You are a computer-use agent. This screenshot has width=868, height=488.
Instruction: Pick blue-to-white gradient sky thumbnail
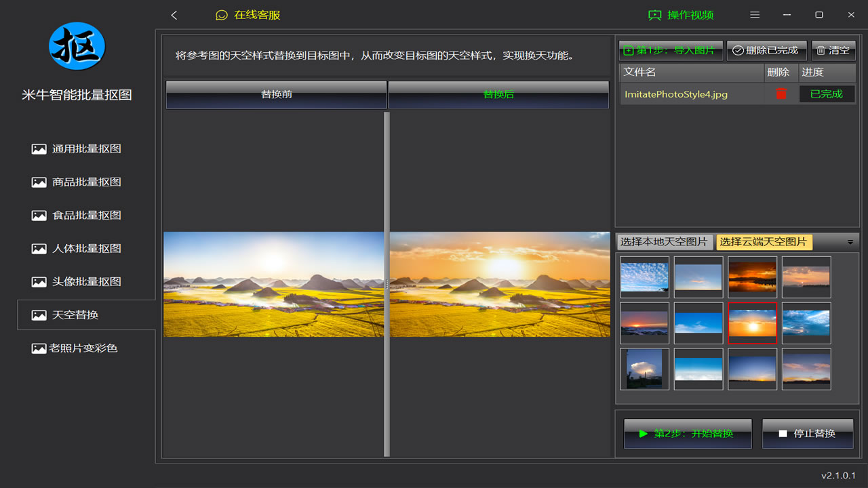click(698, 369)
